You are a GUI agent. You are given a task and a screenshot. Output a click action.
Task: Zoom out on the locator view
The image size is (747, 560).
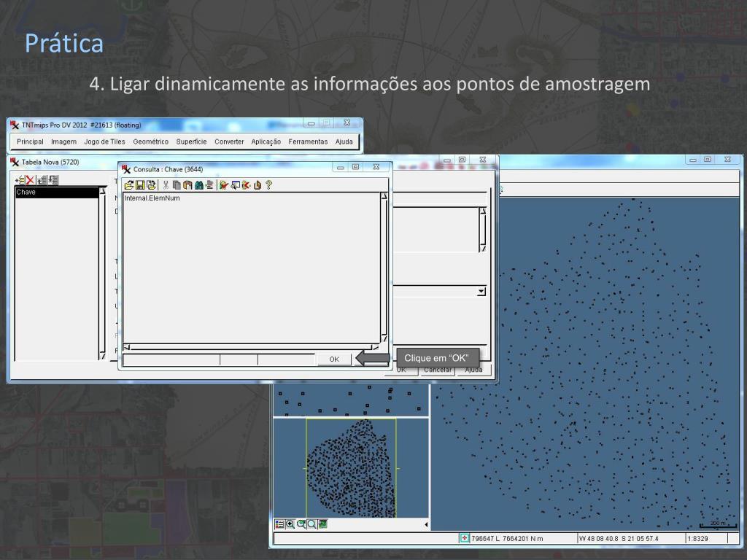click(301, 524)
